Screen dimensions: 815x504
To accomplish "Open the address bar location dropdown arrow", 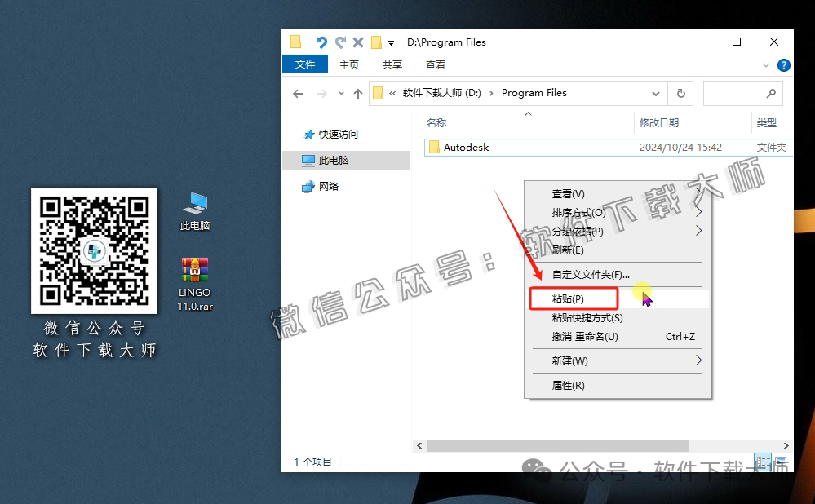I will coord(655,93).
